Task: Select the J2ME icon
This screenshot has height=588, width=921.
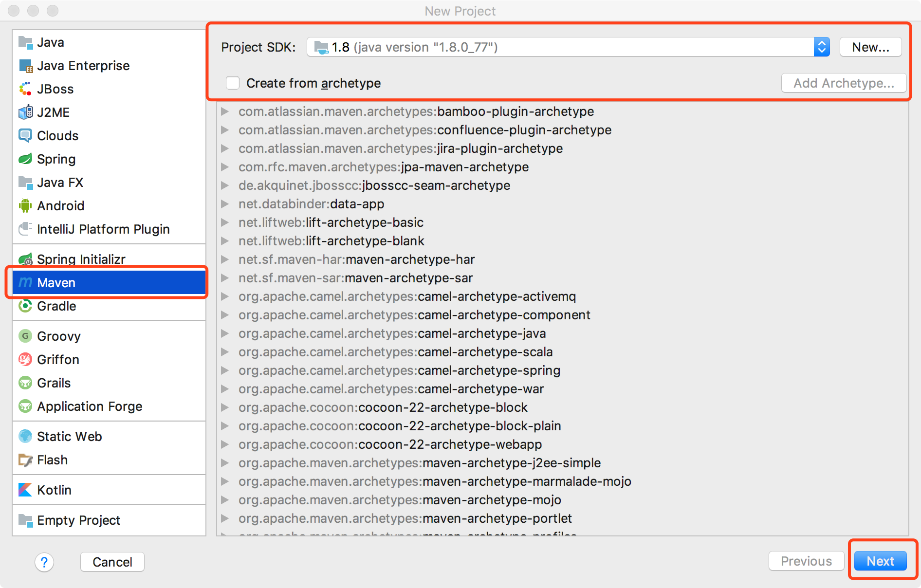Action: pyautogui.click(x=25, y=112)
